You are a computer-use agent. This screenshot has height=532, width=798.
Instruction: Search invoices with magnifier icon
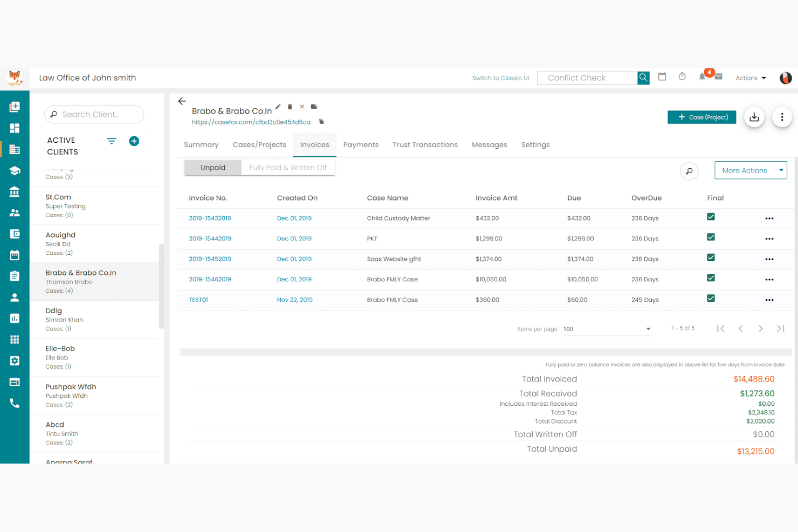pos(689,171)
